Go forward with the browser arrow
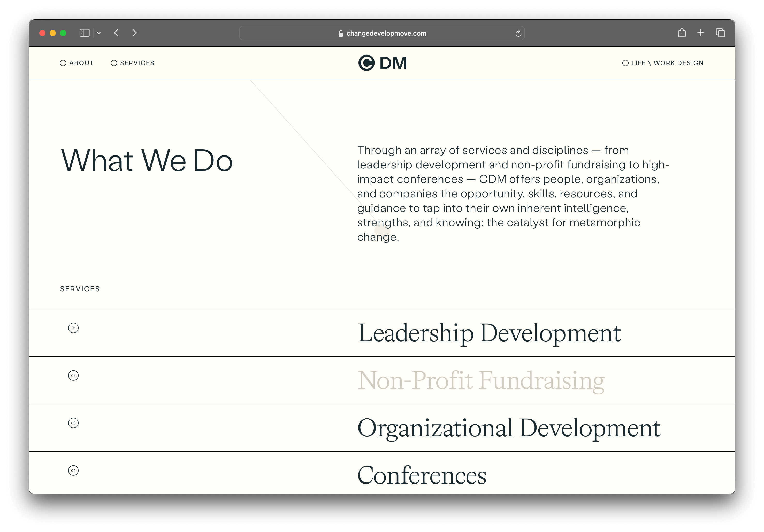 click(x=134, y=33)
